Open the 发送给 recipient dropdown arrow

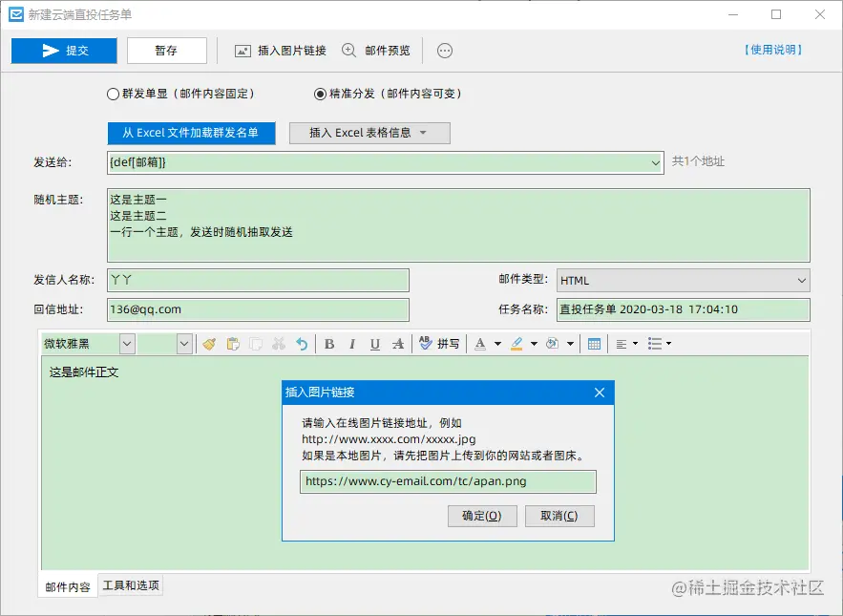pyautogui.click(x=655, y=162)
